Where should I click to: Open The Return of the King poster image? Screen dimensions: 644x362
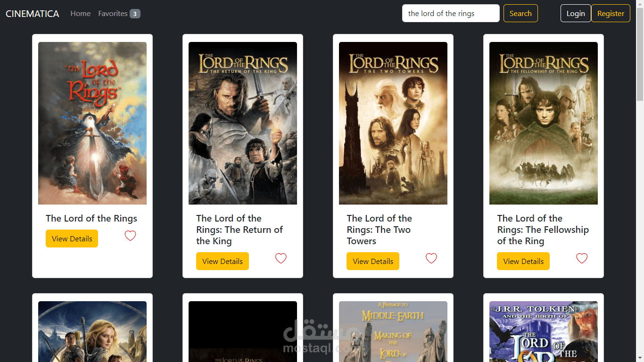pyautogui.click(x=243, y=123)
